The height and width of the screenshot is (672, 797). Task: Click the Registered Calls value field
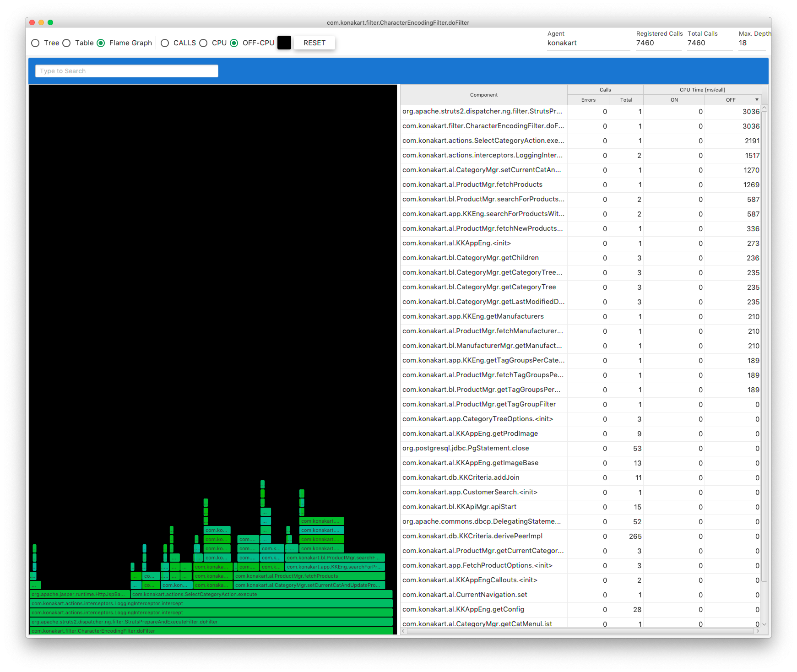(x=658, y=43)
